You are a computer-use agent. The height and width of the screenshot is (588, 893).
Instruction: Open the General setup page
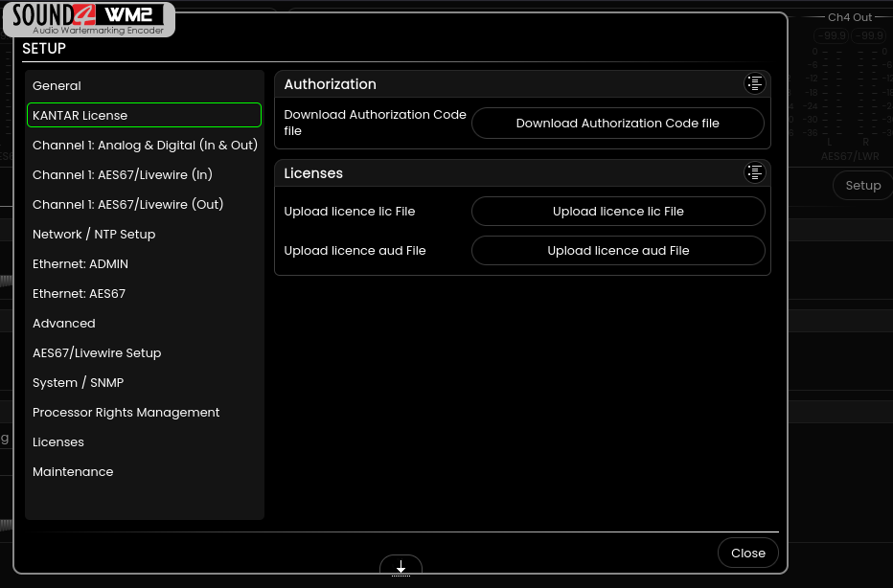pos(144,85)
